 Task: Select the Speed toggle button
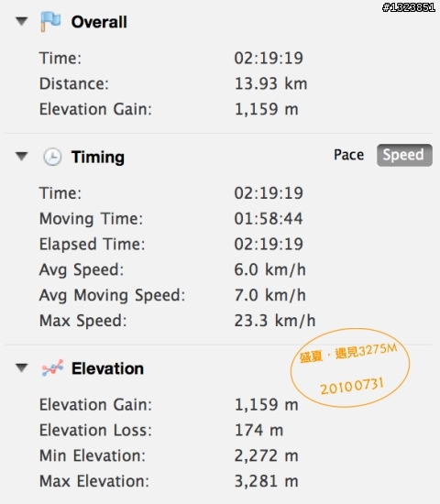pyautogui.click(x=404, y=155)
